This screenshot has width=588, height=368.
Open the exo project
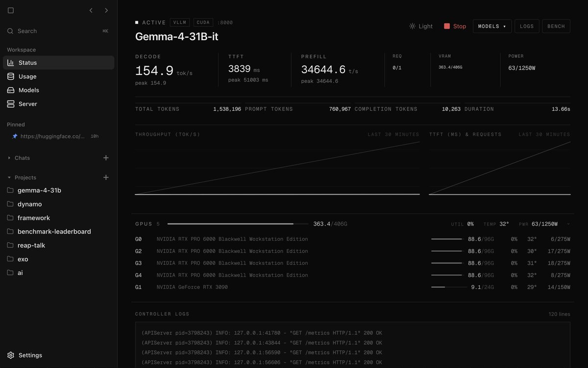(59, 259)
